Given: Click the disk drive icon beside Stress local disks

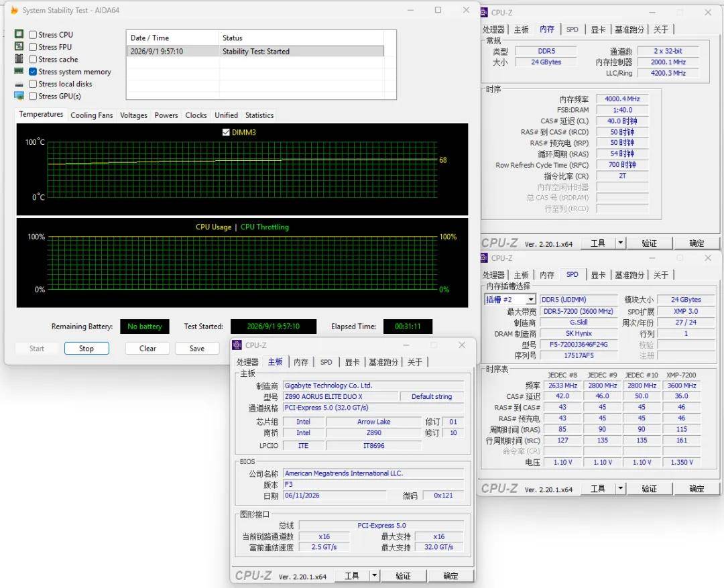Looking at the screenshot, I should pyautogui.click(x=19, y=84).
